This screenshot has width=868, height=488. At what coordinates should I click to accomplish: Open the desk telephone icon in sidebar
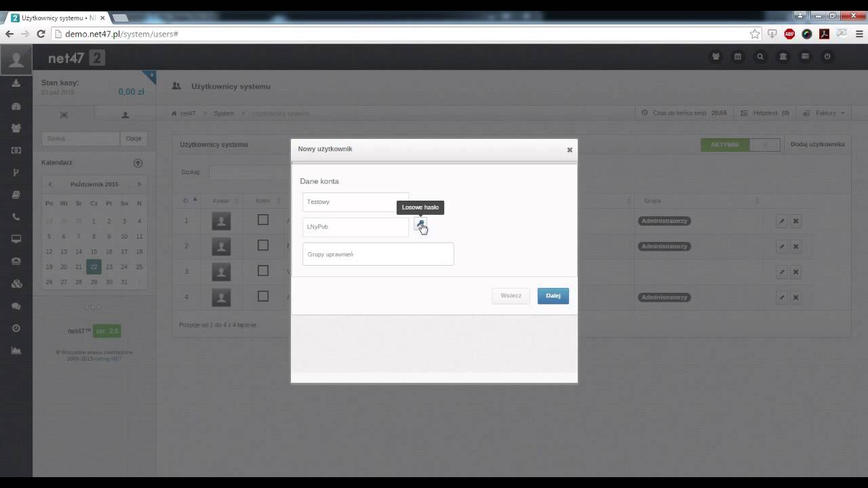(16, 262)
